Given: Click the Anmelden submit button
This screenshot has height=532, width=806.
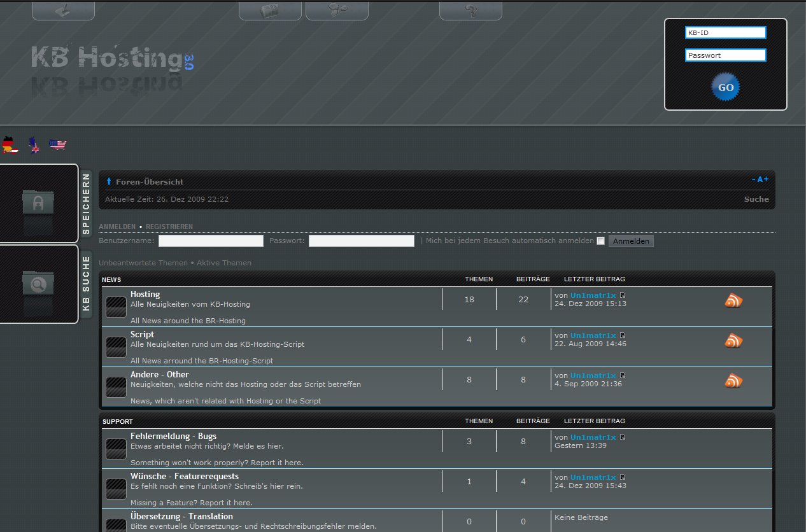Looking at the screenshot, I should point(631,241).
